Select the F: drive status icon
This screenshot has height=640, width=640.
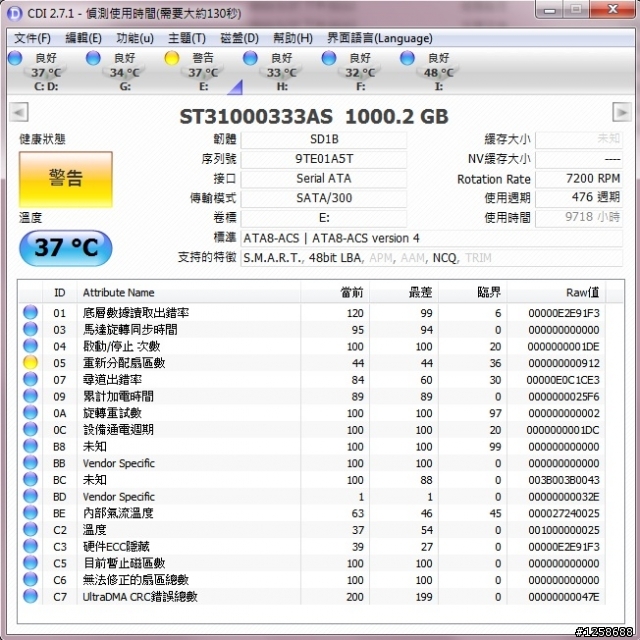pyautogui.click(x=329, y=58)
